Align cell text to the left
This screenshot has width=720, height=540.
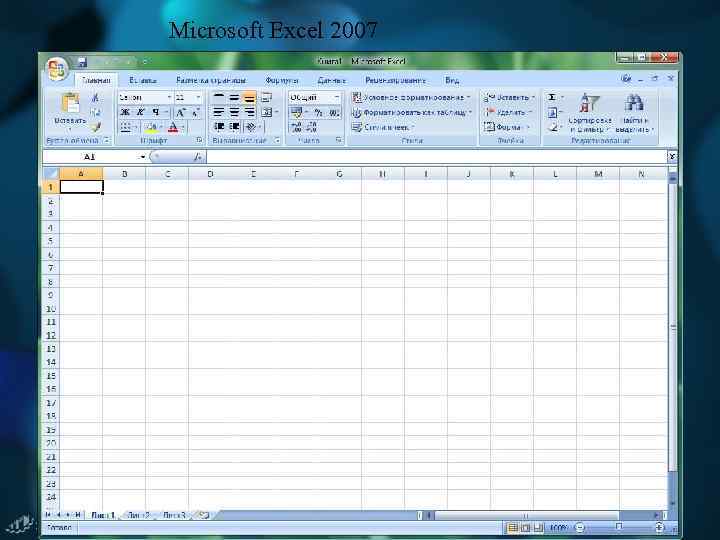tap(219, 112)
